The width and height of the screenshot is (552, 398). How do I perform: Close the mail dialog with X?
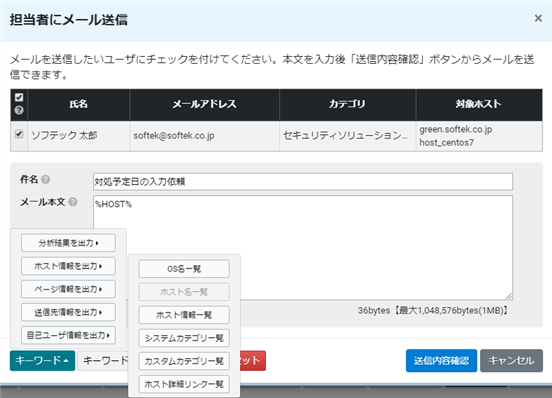538,18
